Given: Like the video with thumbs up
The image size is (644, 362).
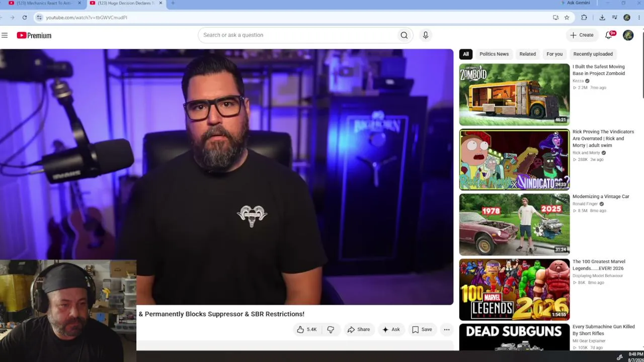Looking at the screenshot, I should [307, 330].
